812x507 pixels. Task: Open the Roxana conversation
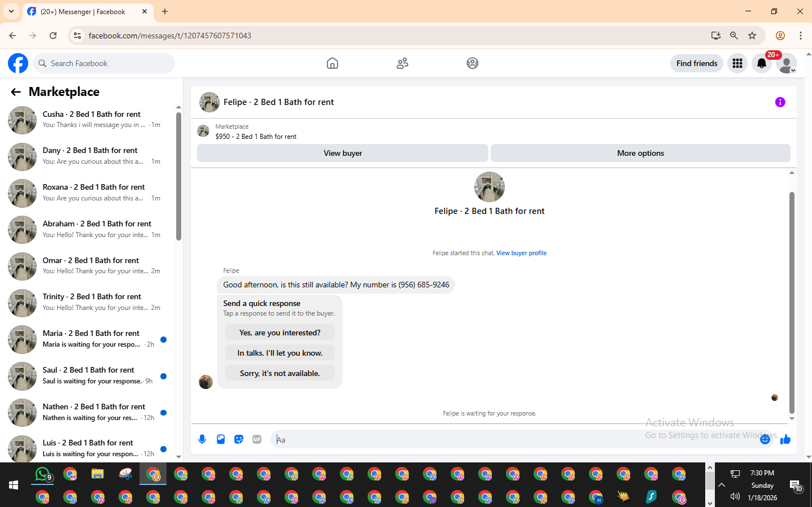88,193
